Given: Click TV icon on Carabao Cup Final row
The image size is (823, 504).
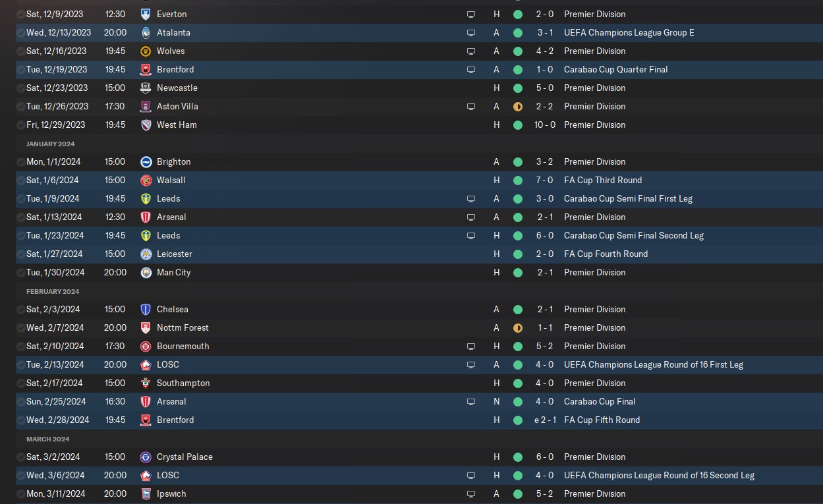Looking at the screenshot, I should pos(470,401).
